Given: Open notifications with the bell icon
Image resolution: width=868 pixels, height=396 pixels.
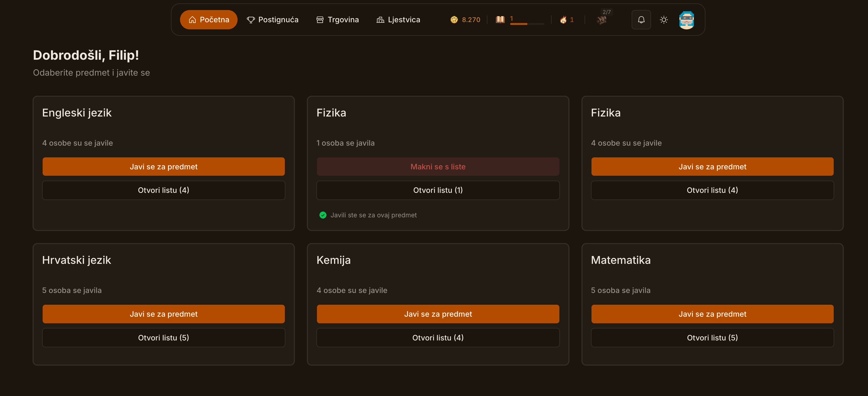Looking at the screenshot, I should 641,20.
